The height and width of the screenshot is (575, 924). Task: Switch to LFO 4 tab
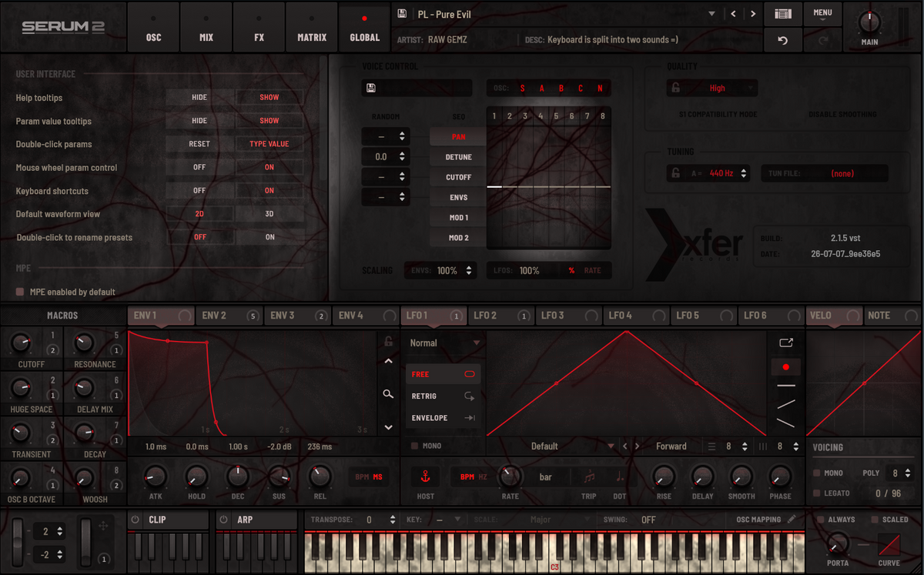(636, 316)
